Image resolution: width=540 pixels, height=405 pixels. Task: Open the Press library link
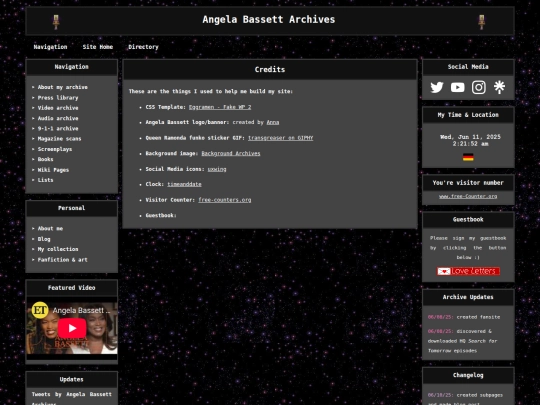point(58,97)
